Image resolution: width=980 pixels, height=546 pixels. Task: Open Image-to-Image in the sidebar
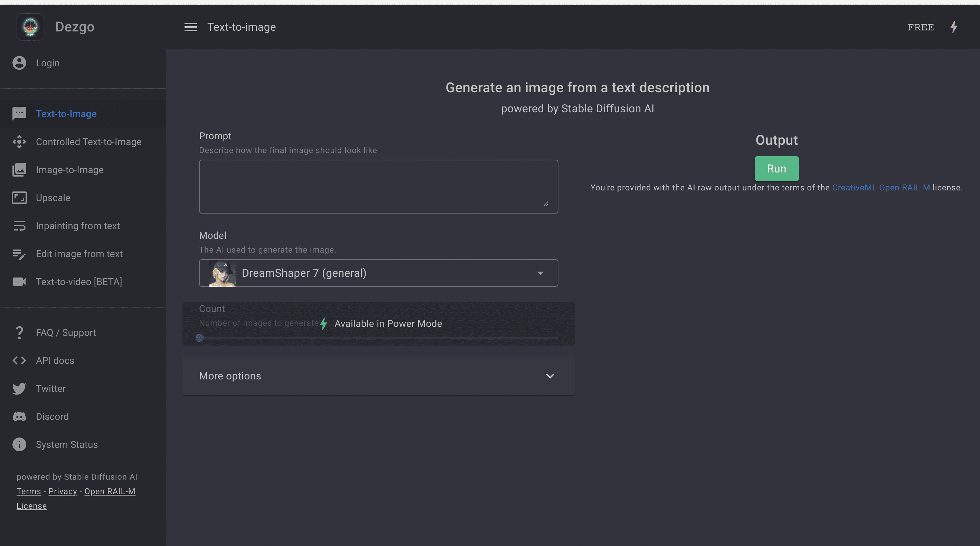point(69,170)
